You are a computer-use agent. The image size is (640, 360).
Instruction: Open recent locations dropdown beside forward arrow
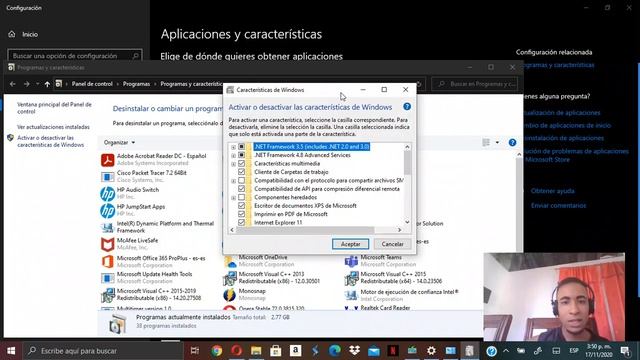click(x=37, y=84)
